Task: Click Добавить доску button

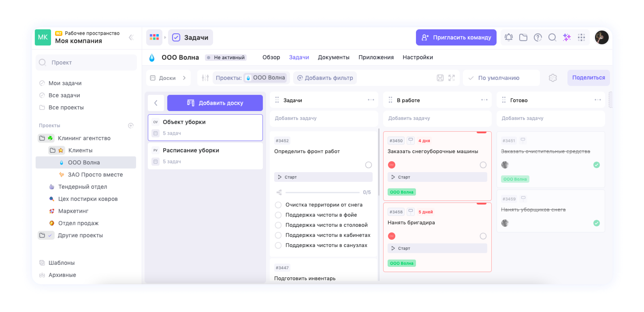Action: (215, 103)
